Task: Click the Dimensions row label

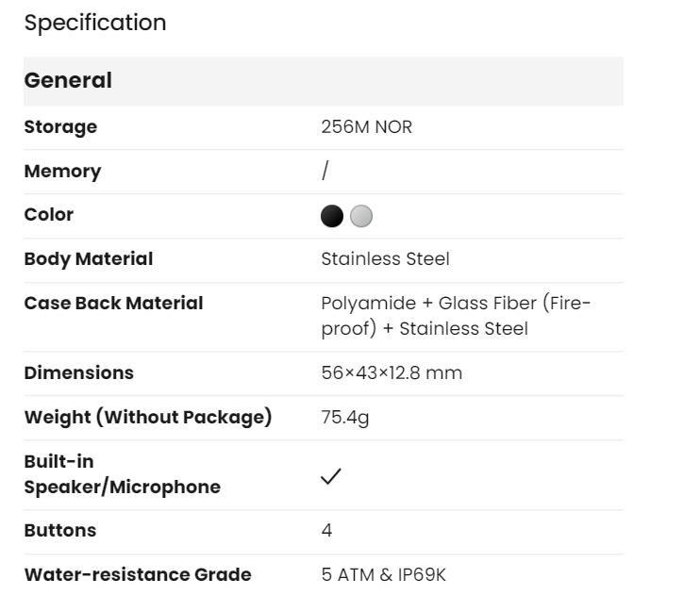Action: (78, 372)
